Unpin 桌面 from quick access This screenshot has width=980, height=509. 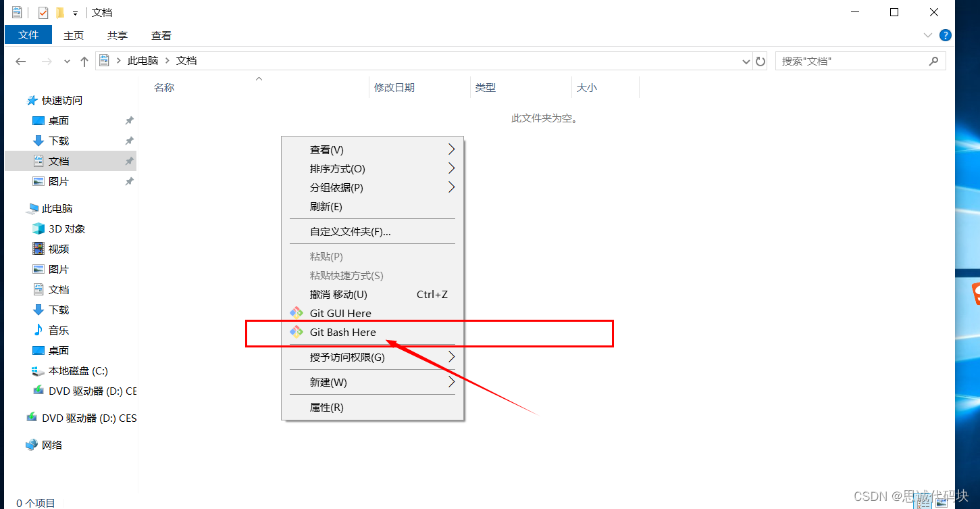point(128,120)
